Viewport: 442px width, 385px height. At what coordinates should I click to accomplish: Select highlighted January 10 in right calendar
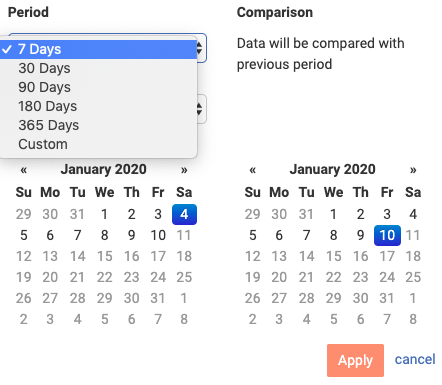[x=387, y=235]
